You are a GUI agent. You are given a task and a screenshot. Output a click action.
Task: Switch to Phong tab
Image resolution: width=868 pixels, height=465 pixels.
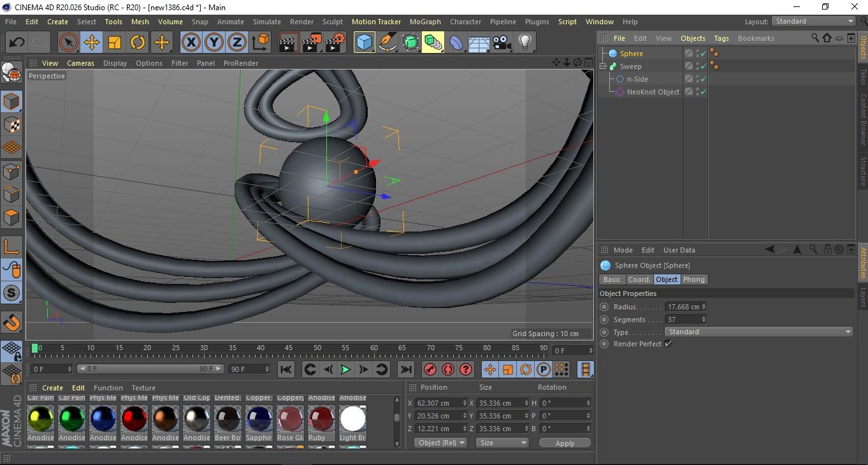point(694,279)
